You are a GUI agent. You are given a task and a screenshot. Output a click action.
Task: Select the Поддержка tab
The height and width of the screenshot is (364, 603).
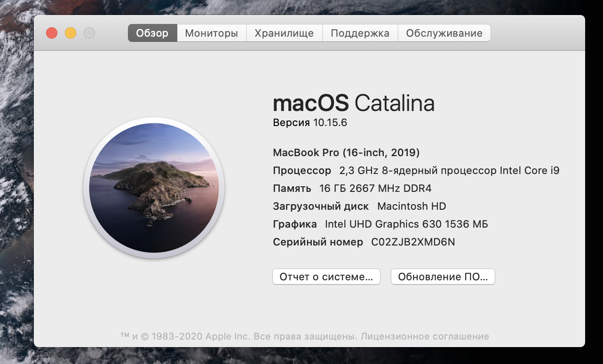pyautogui.click(x=360, y=33)
